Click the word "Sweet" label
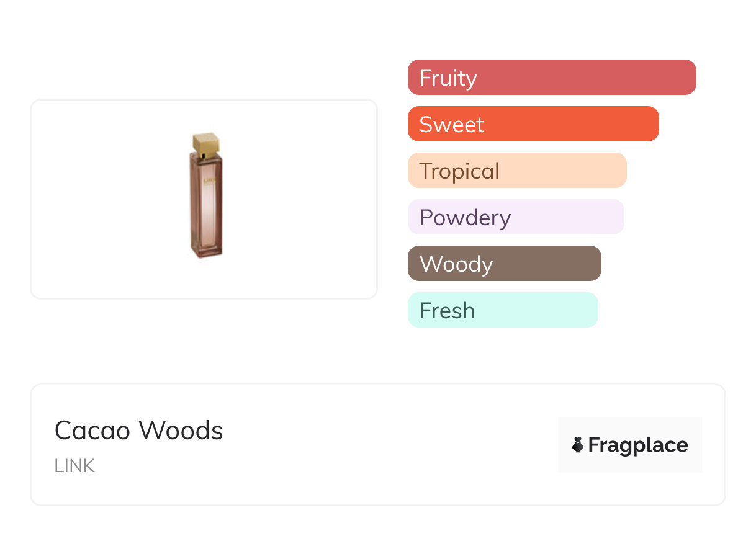 click(x=451, y=125)
